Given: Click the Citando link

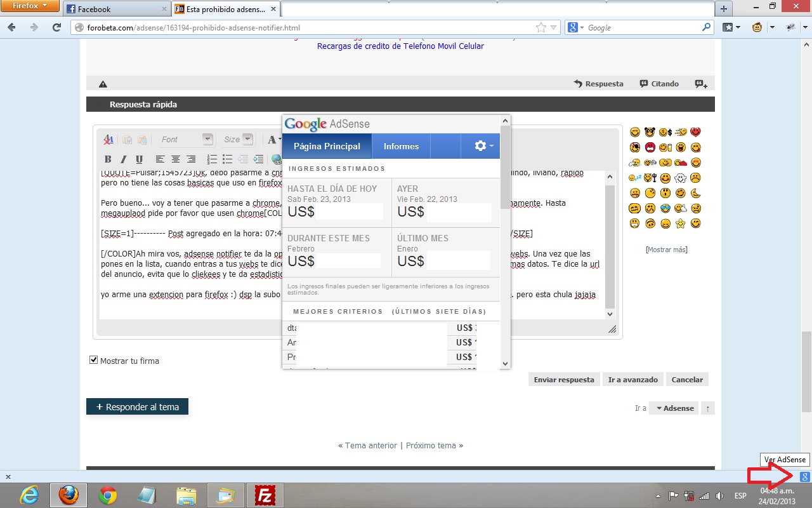Looking at the screenshot, I should pos(659,84).
